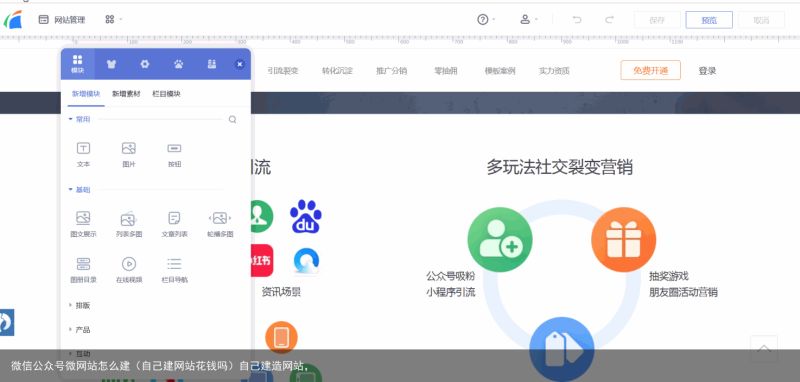Expand the 产品 section

[x=80, y=330]
